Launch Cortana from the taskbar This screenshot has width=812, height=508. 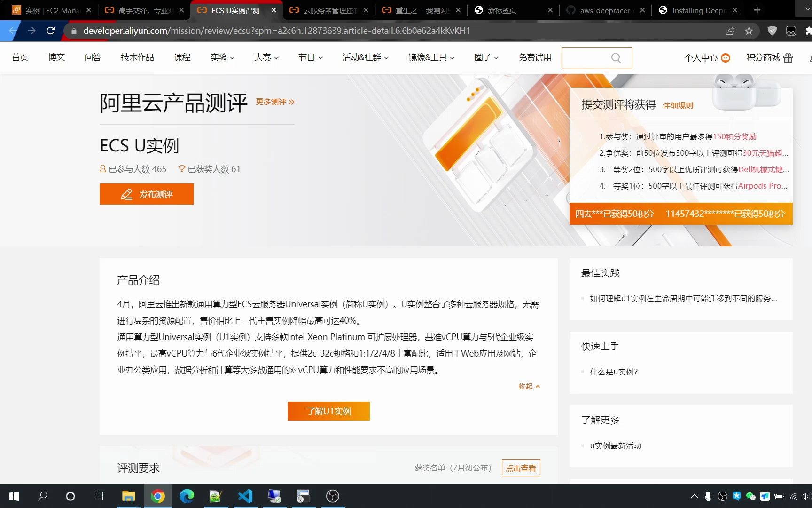click(70, 496)
